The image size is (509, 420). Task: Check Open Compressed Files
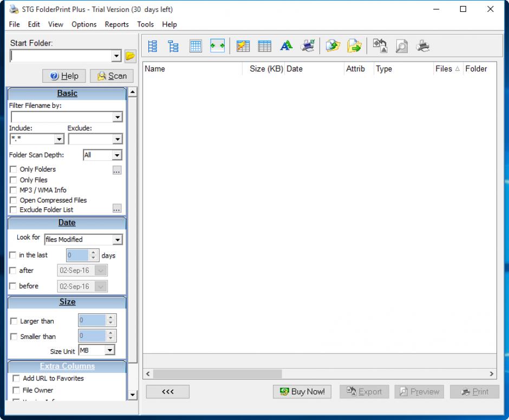coord(14,200)
